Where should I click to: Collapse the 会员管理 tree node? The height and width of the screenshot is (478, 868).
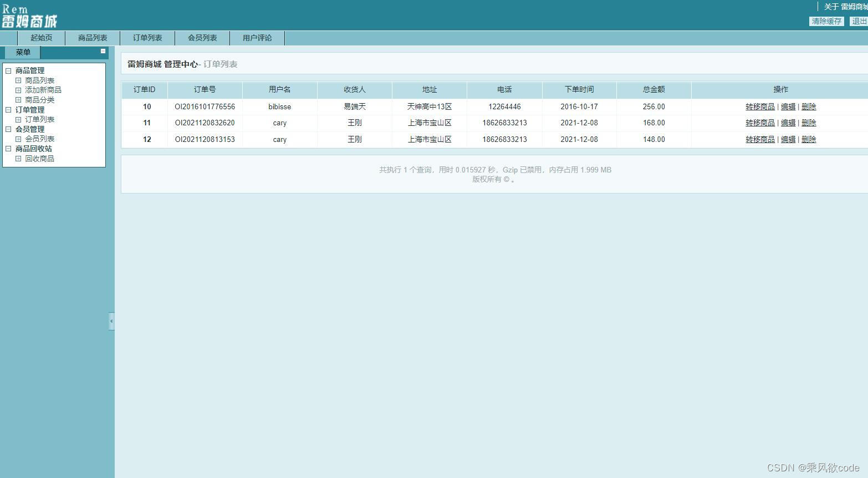(8, 129)
